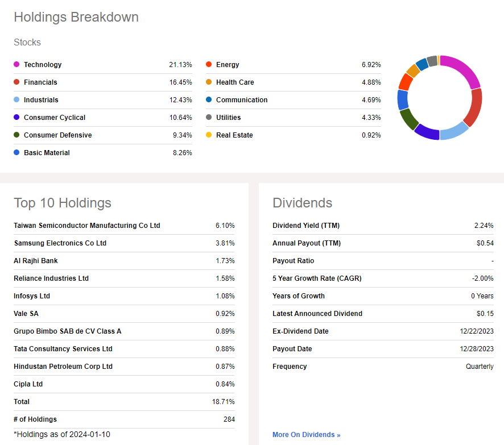This screenshot has width=504, height=445.
Task: Select the purple Consumer Cyclical donut segment
Action: coord(426,132)
